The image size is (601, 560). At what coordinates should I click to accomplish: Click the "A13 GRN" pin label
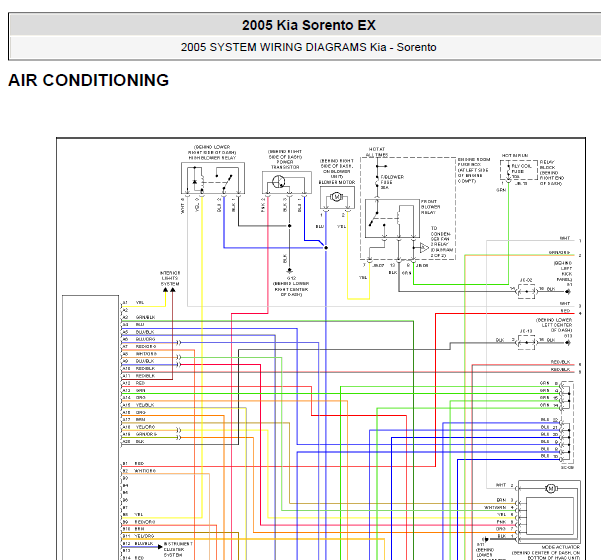tap(134, 390)
